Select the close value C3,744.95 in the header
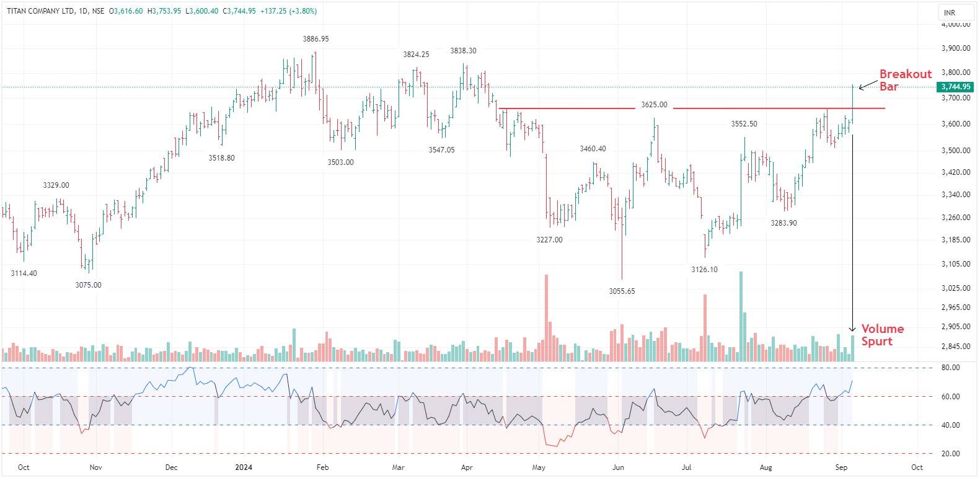The height and width of the screenshot is (478, 980). (239, 12)
